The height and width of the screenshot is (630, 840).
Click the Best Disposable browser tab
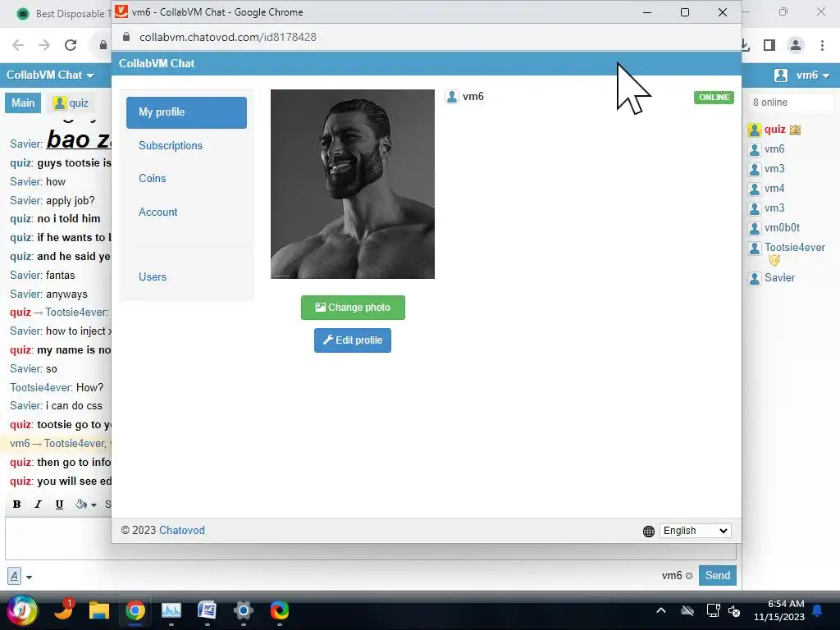(x=62, y=14)
